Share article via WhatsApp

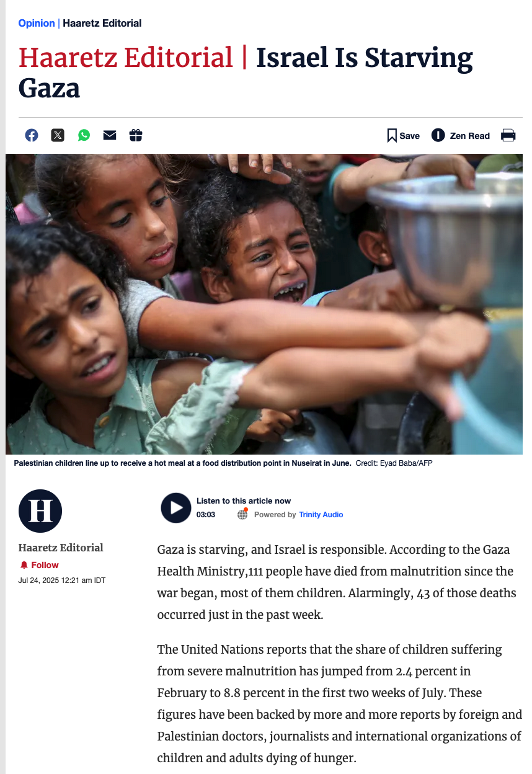point(84,135)
